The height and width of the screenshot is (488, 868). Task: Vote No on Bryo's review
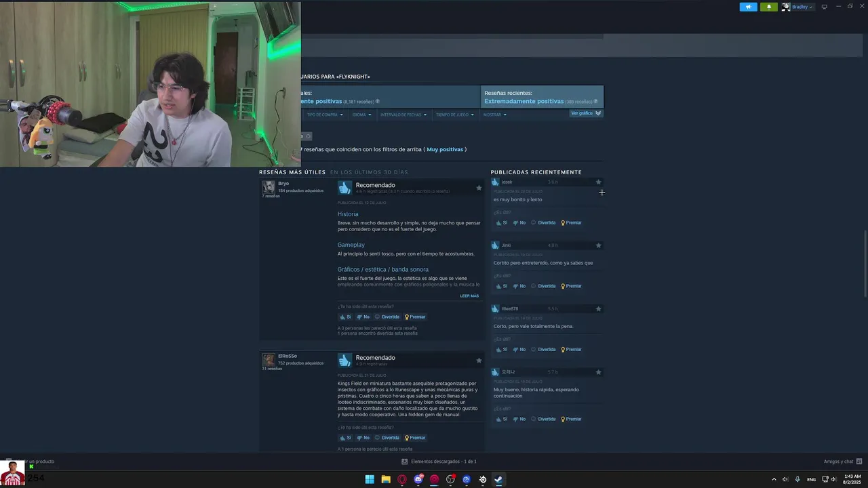click(x=363, y=317)
